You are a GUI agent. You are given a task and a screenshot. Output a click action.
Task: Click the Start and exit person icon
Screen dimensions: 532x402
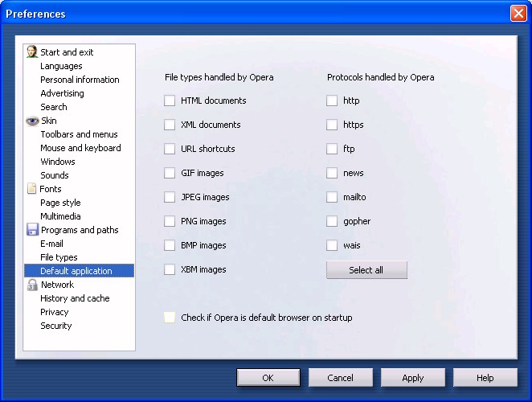32,52
